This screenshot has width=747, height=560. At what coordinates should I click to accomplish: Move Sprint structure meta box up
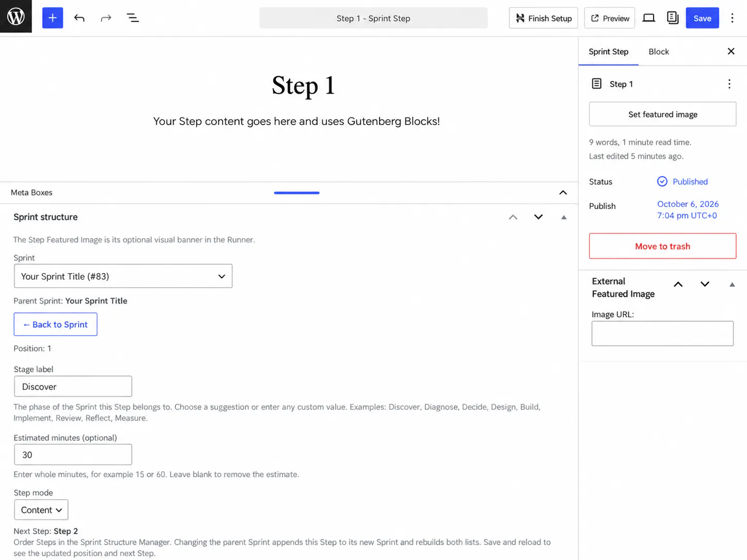tap(513, 217)
